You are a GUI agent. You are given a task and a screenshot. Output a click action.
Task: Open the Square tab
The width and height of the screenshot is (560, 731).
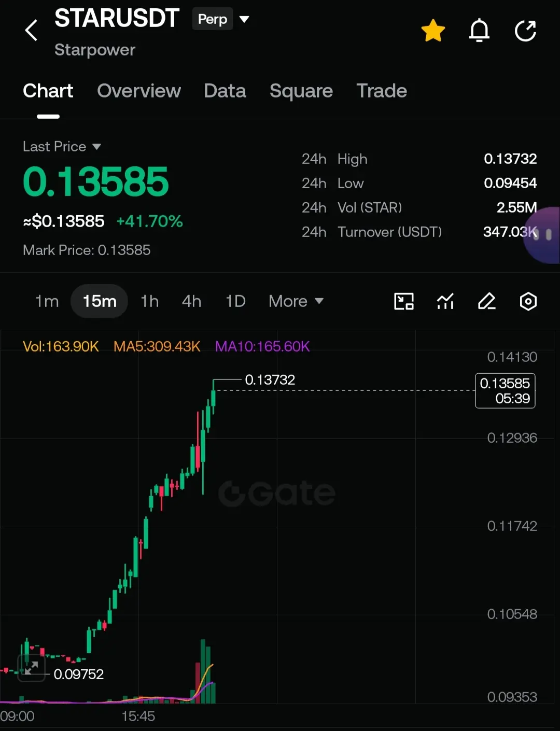[x=301, y=91]
